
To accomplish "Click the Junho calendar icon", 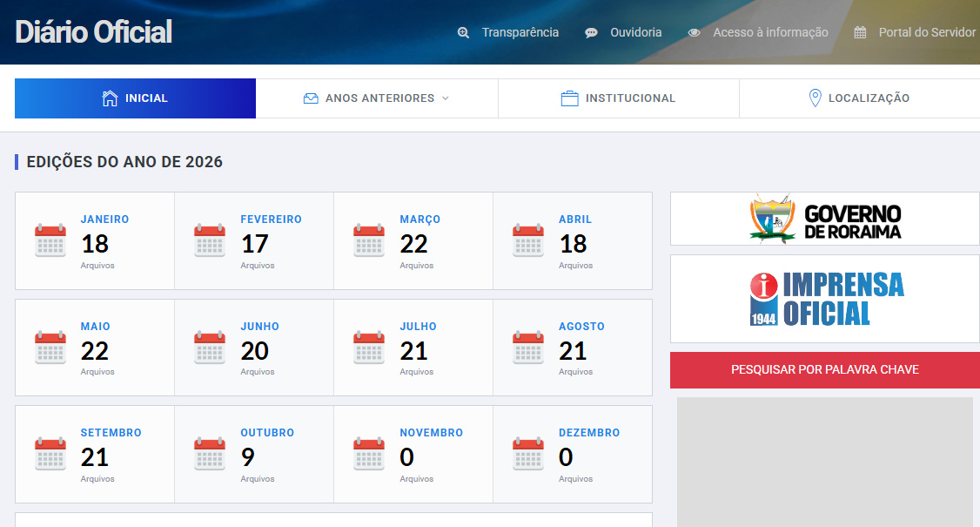I will 210,348.
